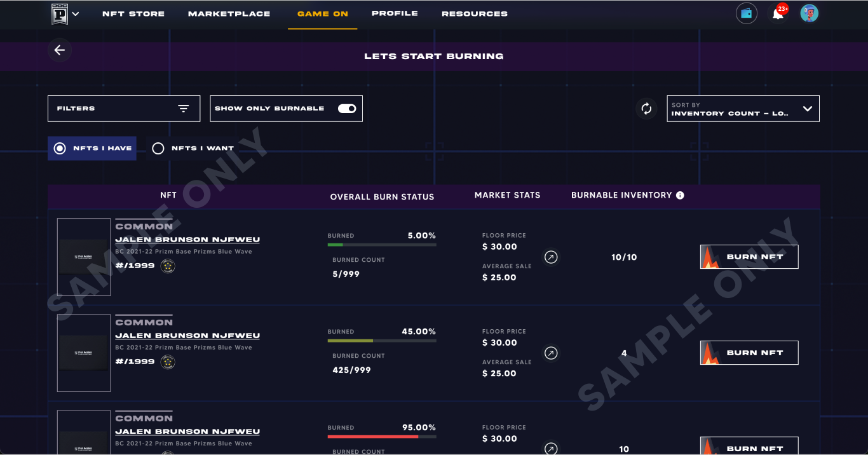Burn NFT in the third row

[x=749, y=445]
